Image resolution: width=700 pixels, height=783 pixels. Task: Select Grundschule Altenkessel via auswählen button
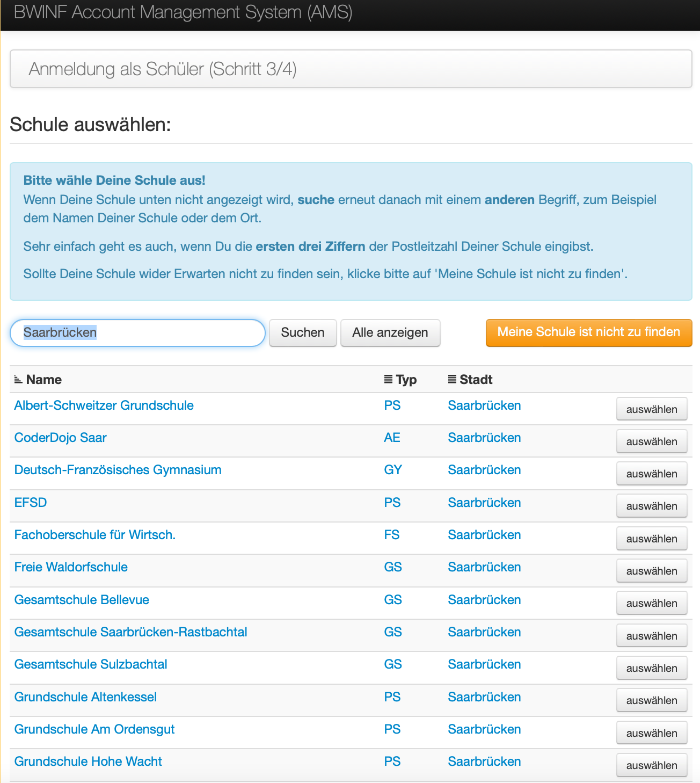[652, 700]
